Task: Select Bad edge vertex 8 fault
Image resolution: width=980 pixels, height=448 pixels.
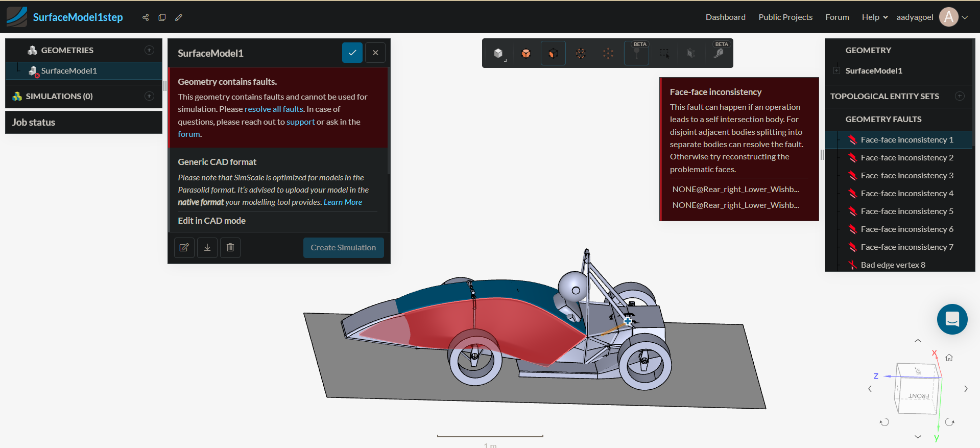Action: (900, 265)
